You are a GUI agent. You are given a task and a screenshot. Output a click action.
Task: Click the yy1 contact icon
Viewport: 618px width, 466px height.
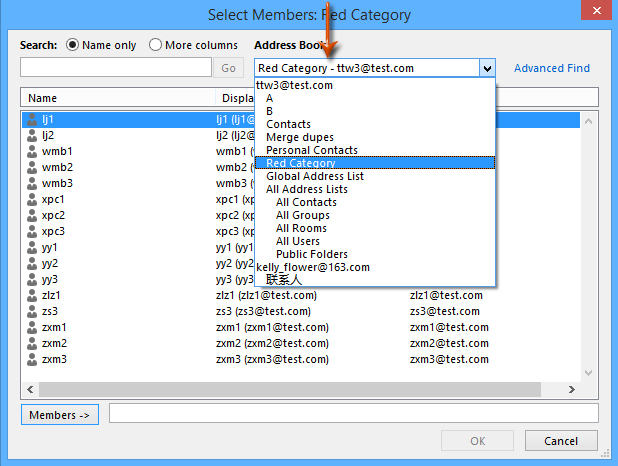pyautogui.click(x=32, y=248)
